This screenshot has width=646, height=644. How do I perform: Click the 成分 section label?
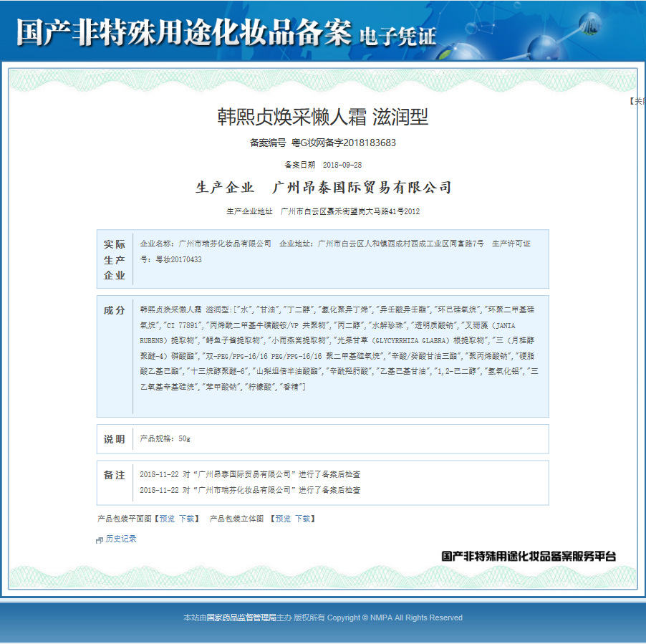[114, 310]
